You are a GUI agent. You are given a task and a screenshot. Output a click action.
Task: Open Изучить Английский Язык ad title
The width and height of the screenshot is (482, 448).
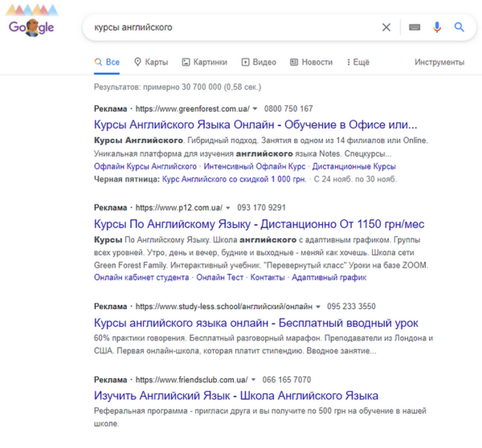coord(235,396)
